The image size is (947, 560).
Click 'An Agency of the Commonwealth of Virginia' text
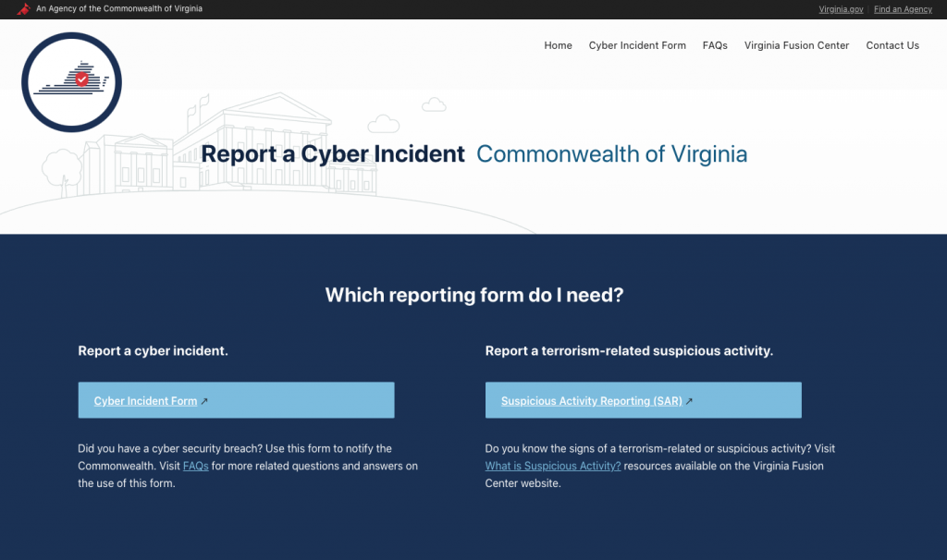119,9
